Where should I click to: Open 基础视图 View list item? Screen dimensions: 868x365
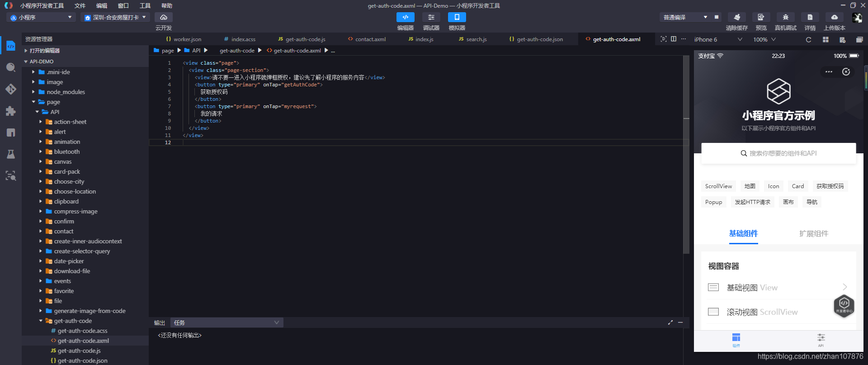pos(778,287)
